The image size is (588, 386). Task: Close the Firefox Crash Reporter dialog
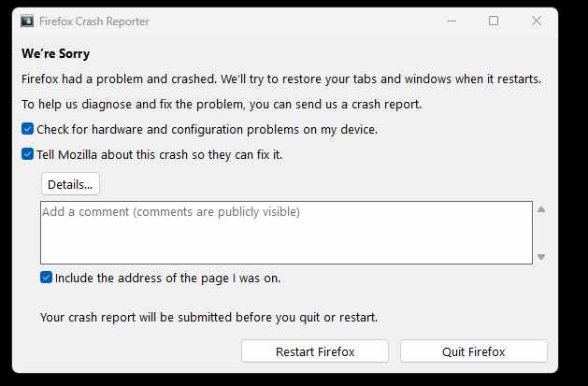coord(537,21)
